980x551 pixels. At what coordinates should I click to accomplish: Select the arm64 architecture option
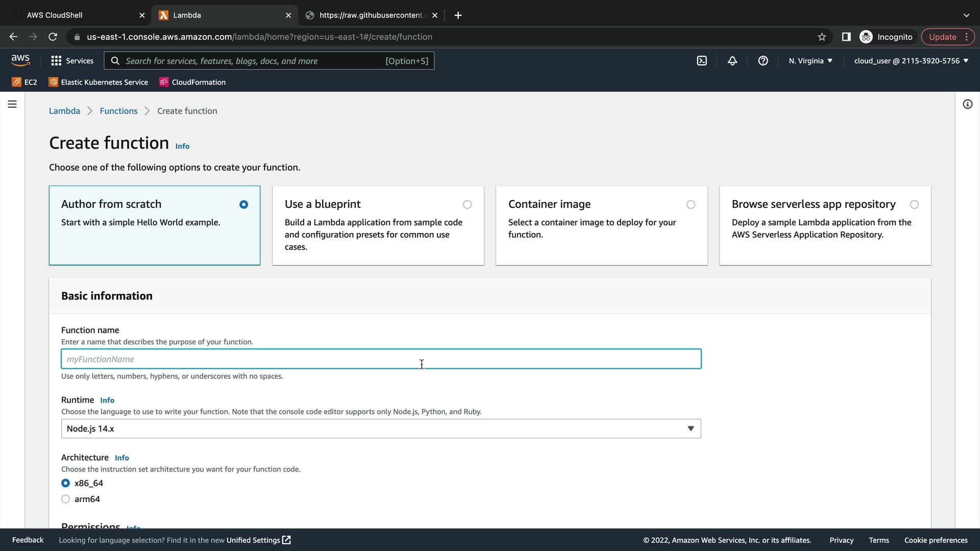coord(66,499)
